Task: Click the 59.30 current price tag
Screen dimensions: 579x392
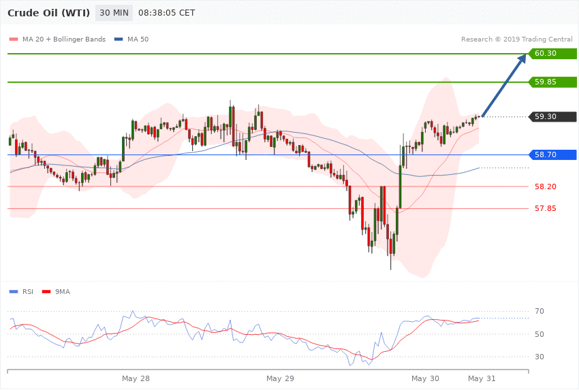Action: pos(553,116)
